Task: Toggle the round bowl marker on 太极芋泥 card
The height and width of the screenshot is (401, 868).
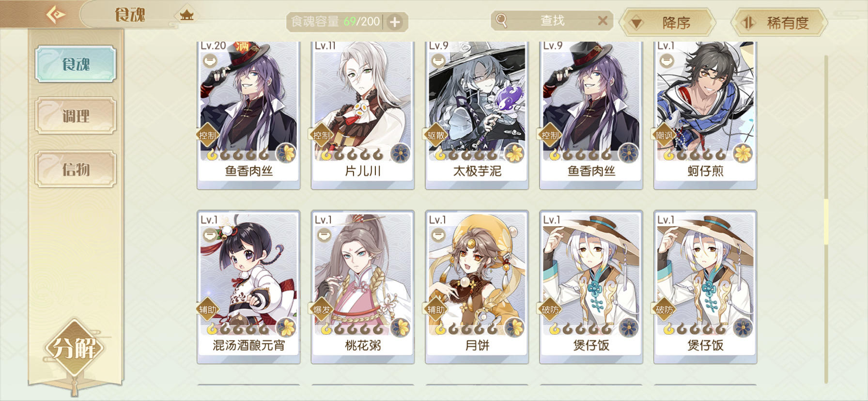Action: pos(438,62)
